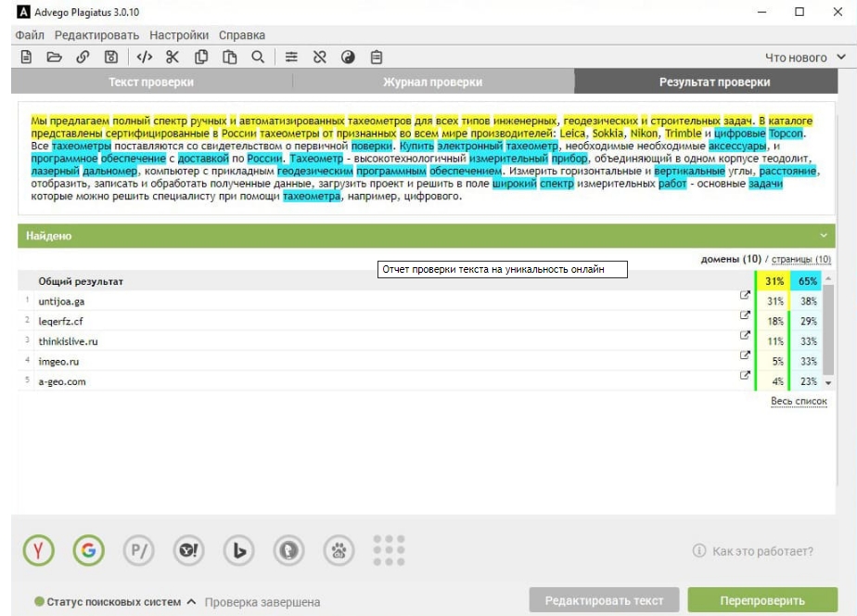Click the chain link toolbar icon
The height and width of the screenshot is (616, 857).
pos(83,57)
